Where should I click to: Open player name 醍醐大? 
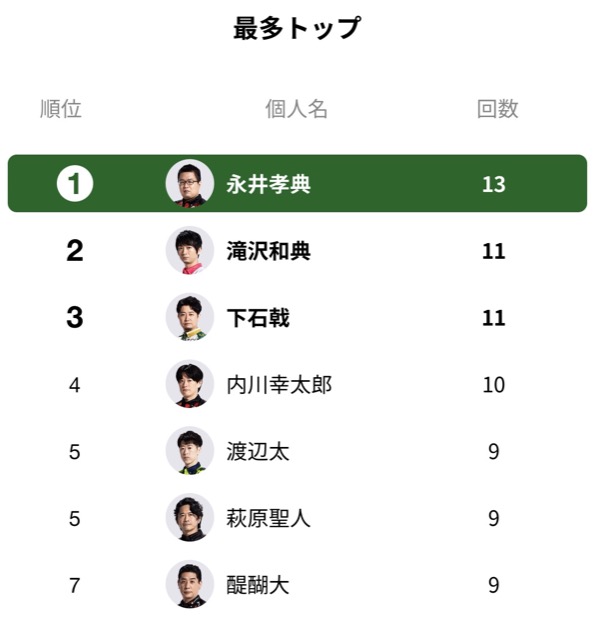click(x=258, y=586)
